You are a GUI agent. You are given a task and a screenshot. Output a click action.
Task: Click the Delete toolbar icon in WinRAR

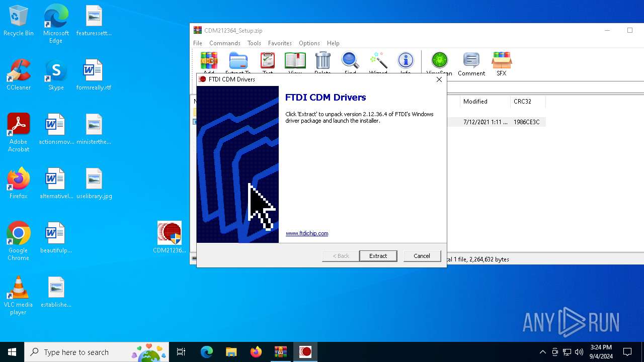(323, 62)
